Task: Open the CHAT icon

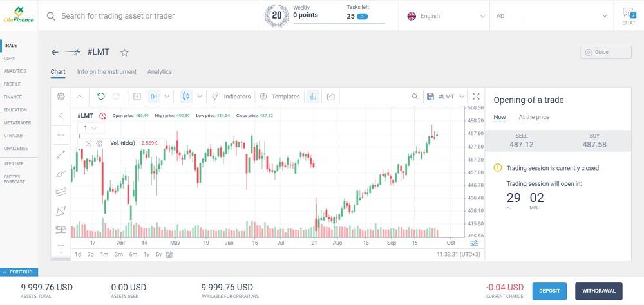Action: click(x=629, y=17)
